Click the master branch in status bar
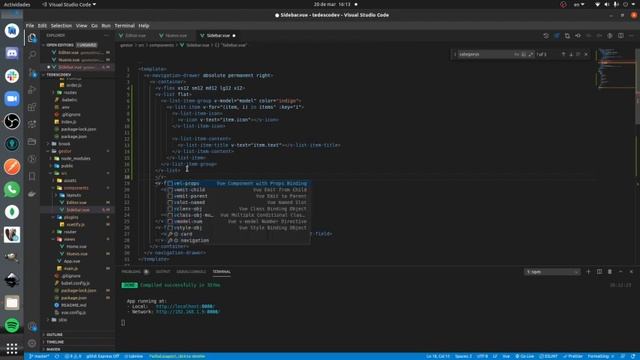640x360 pixels. [39, 356]
